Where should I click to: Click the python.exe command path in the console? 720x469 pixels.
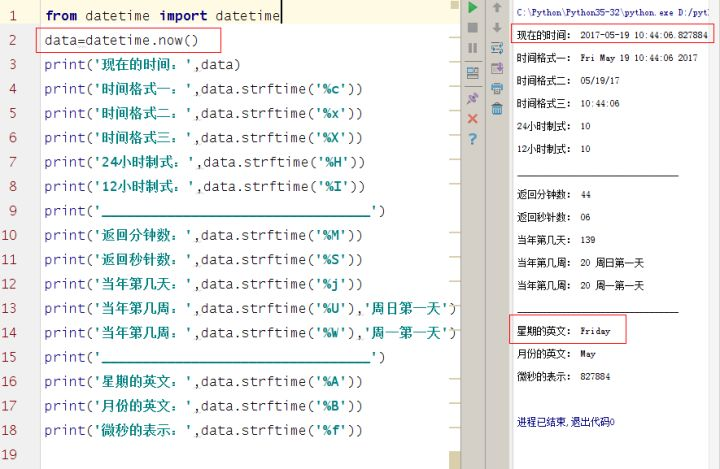pos(613,12)
